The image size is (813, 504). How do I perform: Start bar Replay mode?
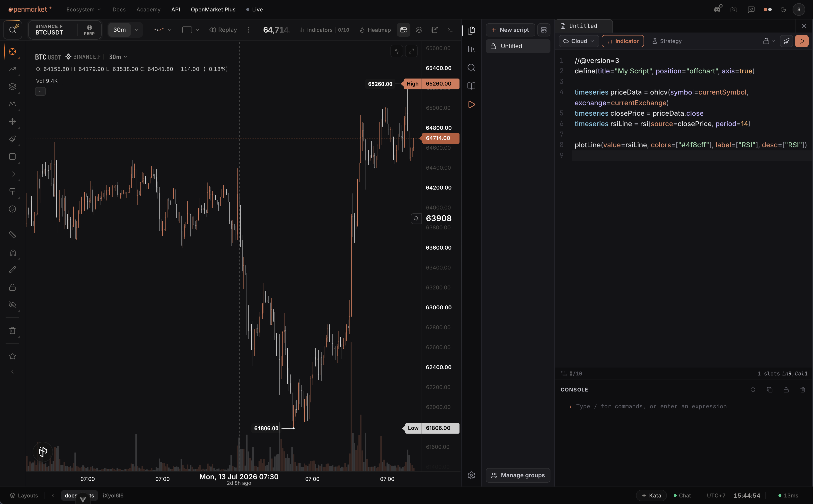(x=223, y=30)
